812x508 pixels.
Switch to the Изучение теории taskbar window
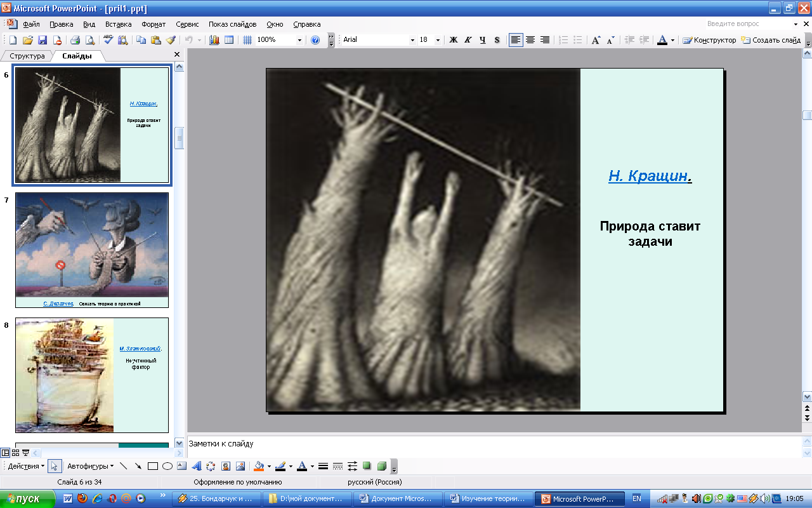coord(488,499)
